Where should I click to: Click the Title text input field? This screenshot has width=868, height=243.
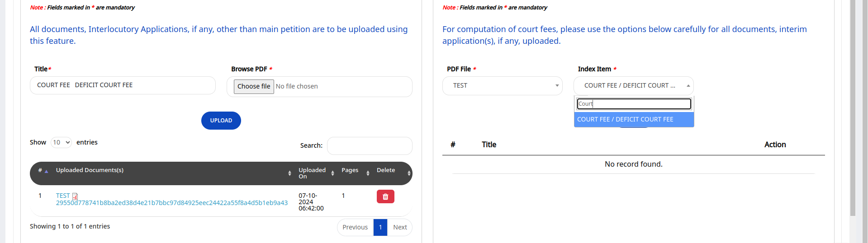click(x=123, y=85)
